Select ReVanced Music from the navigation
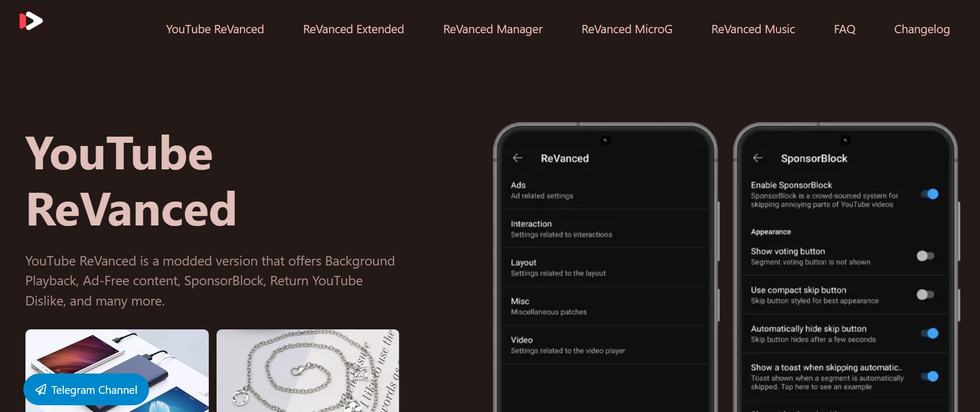This screenshot has height=412, width=980. (753, 29)
